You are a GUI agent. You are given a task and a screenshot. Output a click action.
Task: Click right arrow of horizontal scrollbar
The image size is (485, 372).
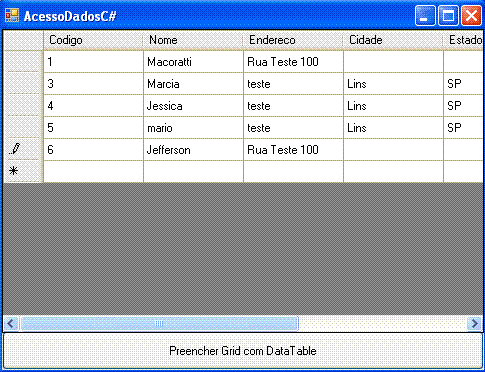click(x=474, y=323)
